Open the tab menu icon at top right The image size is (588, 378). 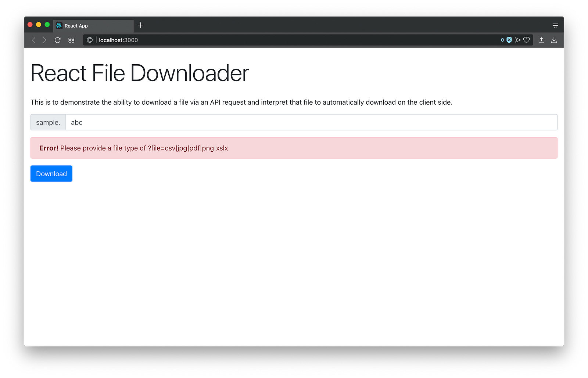click(x=555, y=26)
